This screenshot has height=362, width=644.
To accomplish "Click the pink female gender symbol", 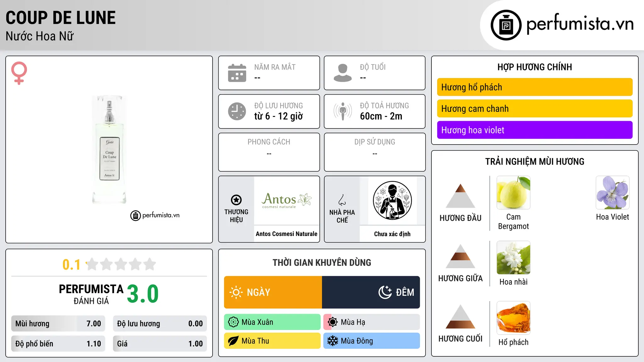I will point(19,73).
